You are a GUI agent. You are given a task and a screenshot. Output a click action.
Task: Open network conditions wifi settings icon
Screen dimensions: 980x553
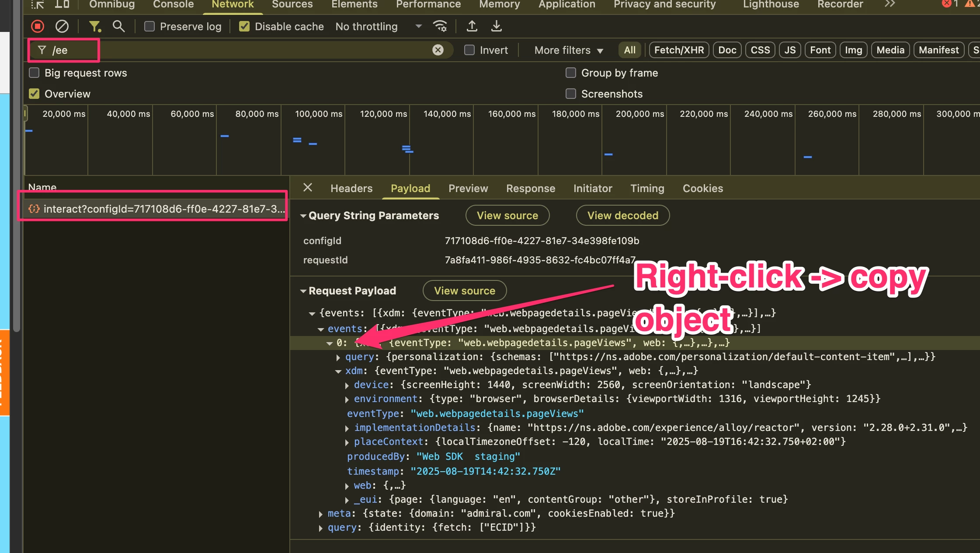440,26
